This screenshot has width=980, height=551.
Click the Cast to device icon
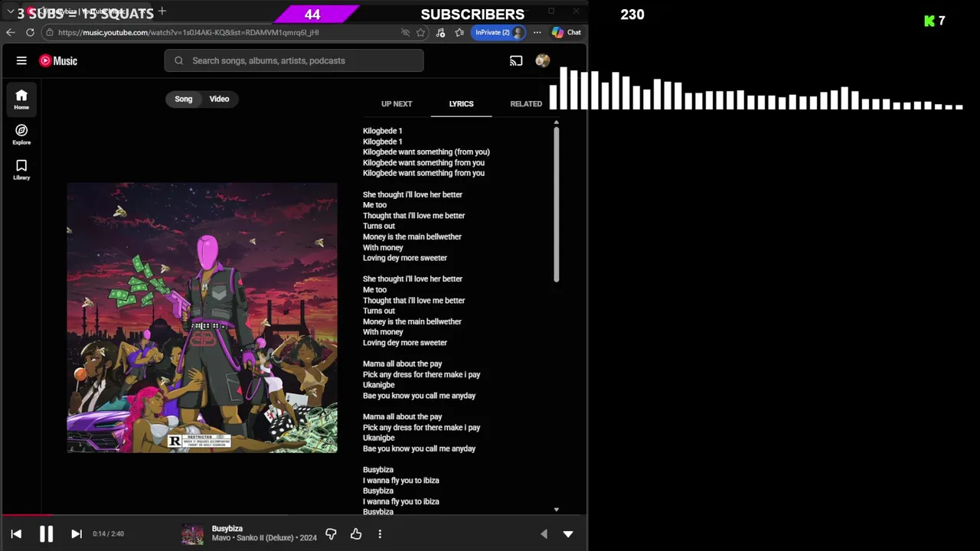click(516, 60)
